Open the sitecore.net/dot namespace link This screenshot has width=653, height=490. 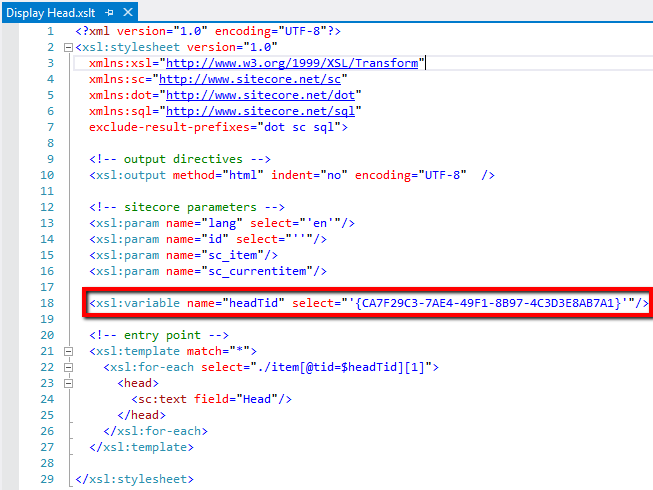[x=260, y=95]
